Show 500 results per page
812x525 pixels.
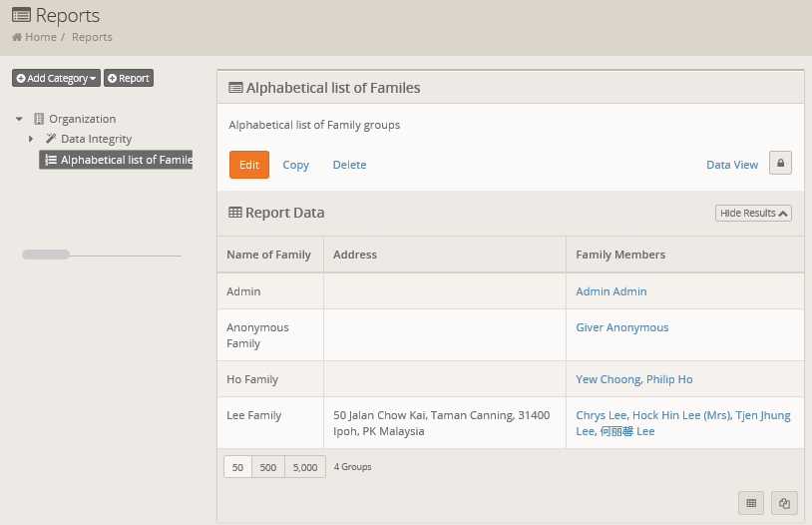[x=268, y=467]
